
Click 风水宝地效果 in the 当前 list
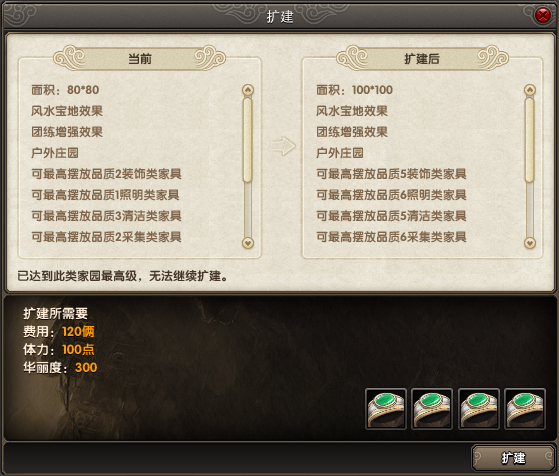pos(67,111)
